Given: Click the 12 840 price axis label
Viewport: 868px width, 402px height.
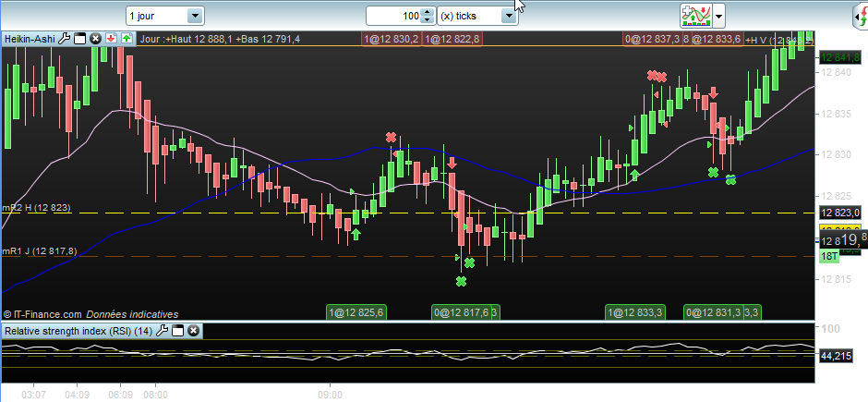Looking at the screenshot, I should [x=836, y=72].
